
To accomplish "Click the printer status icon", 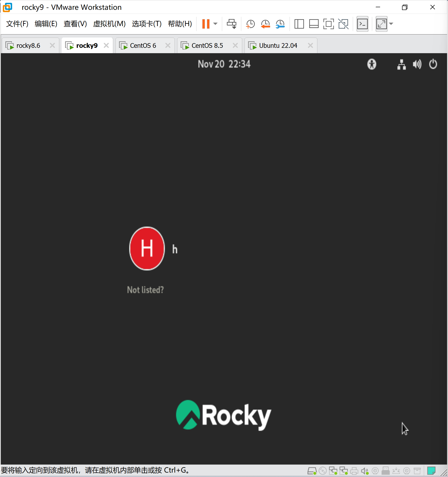I will click(354, 471).
